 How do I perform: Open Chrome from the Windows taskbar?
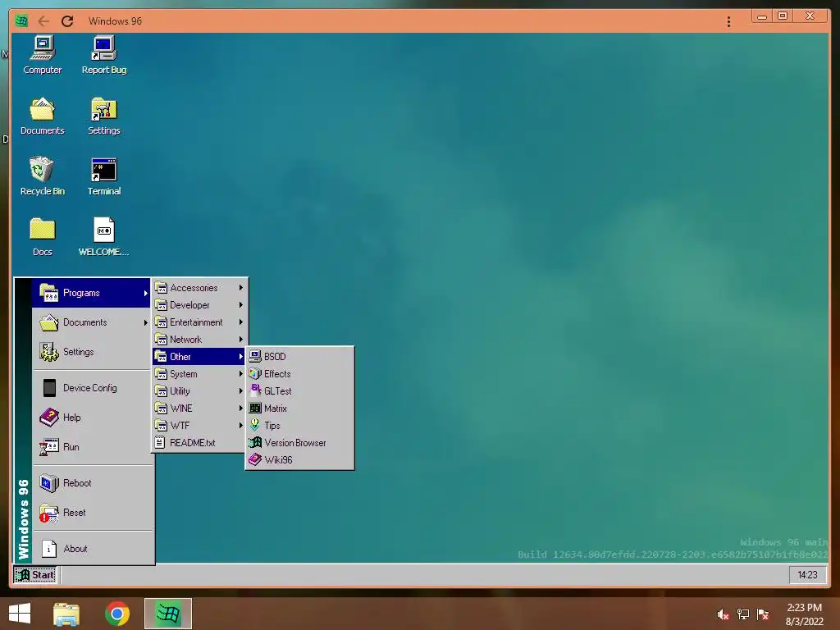coord(117,614)
